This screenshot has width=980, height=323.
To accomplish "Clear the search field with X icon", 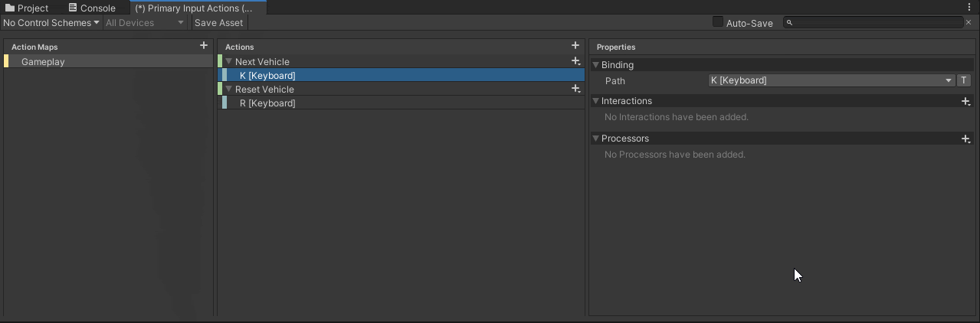I will click(x=968, y=23).
